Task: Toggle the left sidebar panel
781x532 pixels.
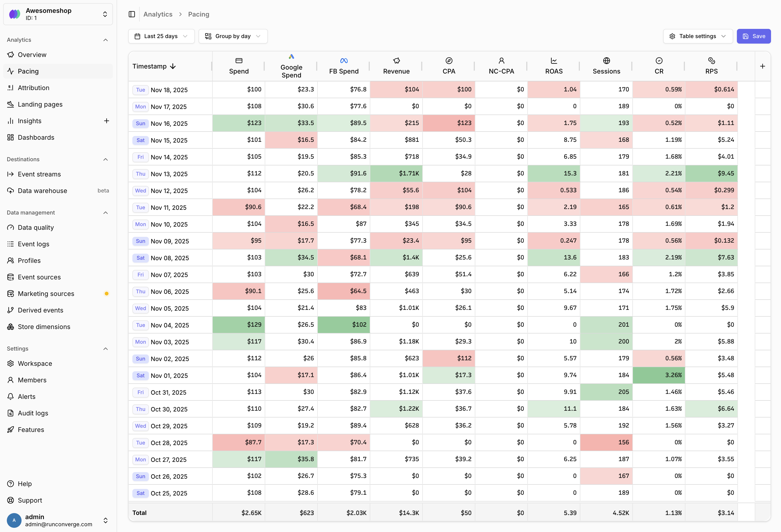Action: [132, 14]
